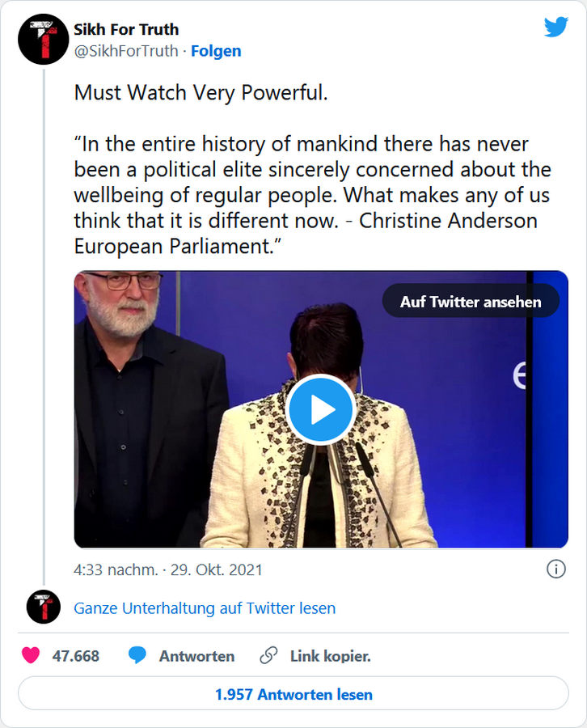Click the small avatar beside the conversation link
This screenshot has height=728, width=587.
43,607
